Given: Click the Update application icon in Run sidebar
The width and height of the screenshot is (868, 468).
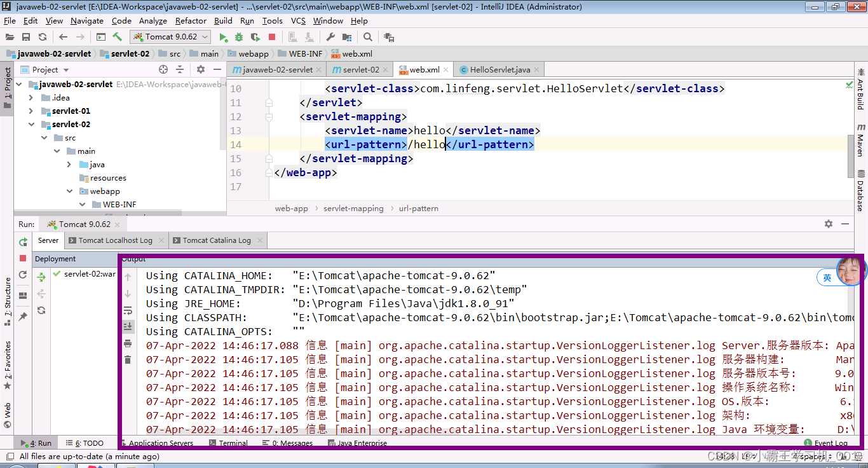Looking at the screenshot, I should tap(23, 275).
